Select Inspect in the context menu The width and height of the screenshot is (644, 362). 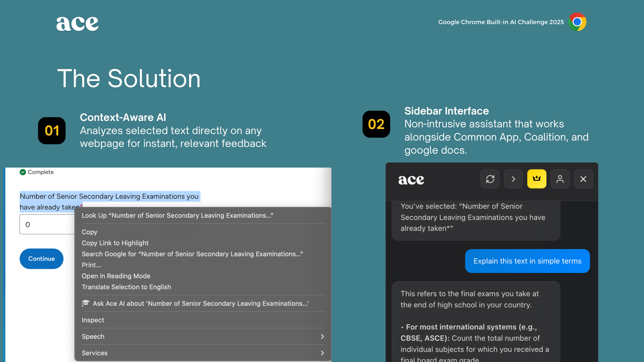tap(93, 320)
